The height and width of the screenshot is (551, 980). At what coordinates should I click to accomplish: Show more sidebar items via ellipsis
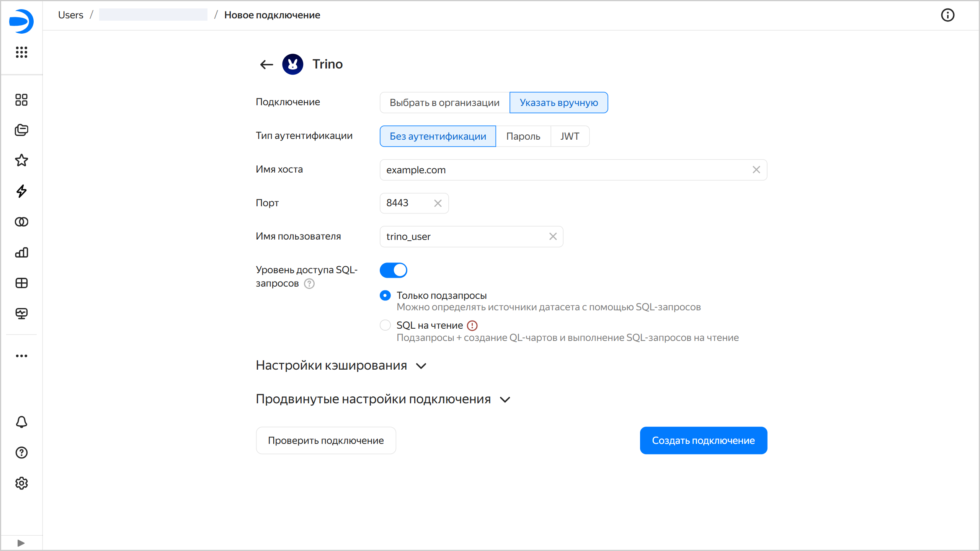(x=21, y=356)
